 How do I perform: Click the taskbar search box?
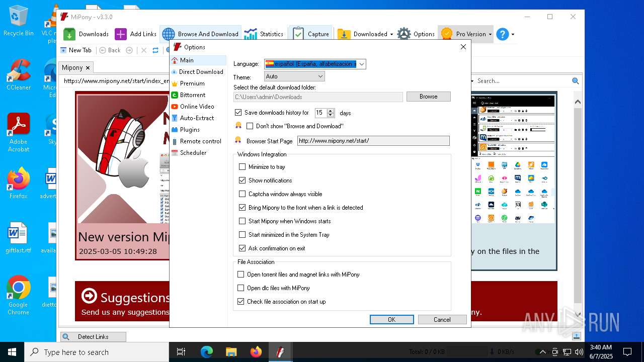(x=97, y=352)
